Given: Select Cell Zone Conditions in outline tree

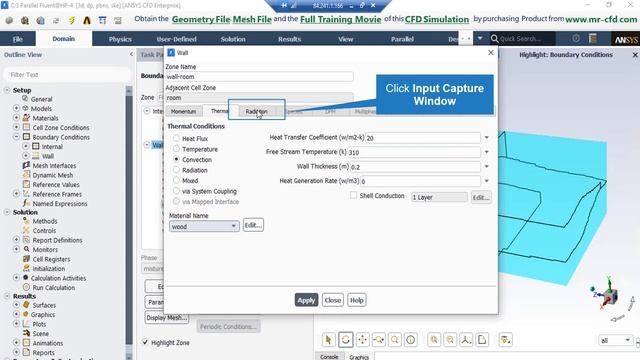Looking at the screenshot, I should tap(61, 127).
